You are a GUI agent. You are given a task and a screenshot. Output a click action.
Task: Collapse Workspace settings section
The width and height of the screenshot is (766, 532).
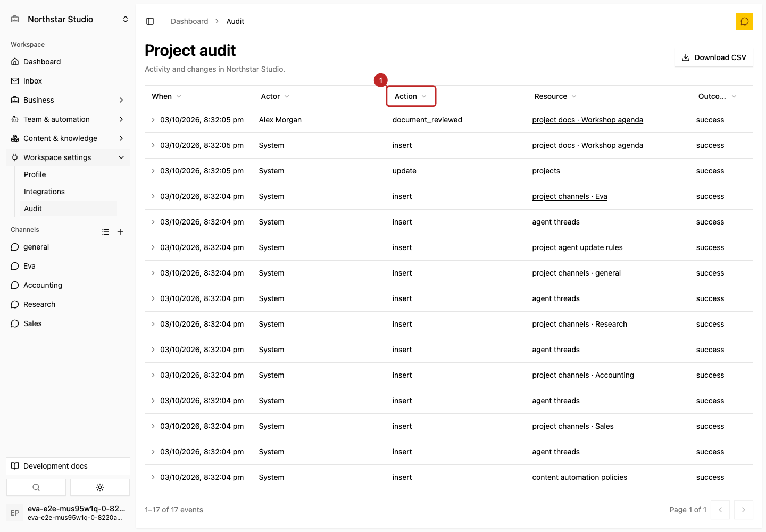tap(68, 157)
